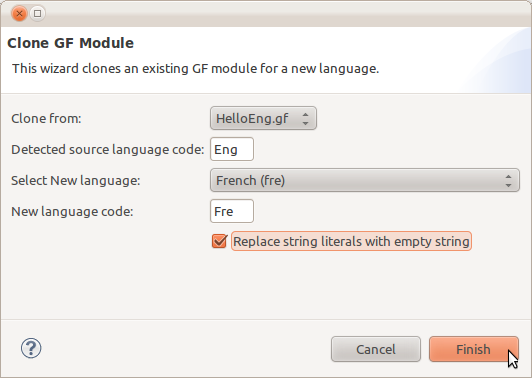Click the 'New language code:' label
The image size is (532, 378).
(x=72, y=212)
